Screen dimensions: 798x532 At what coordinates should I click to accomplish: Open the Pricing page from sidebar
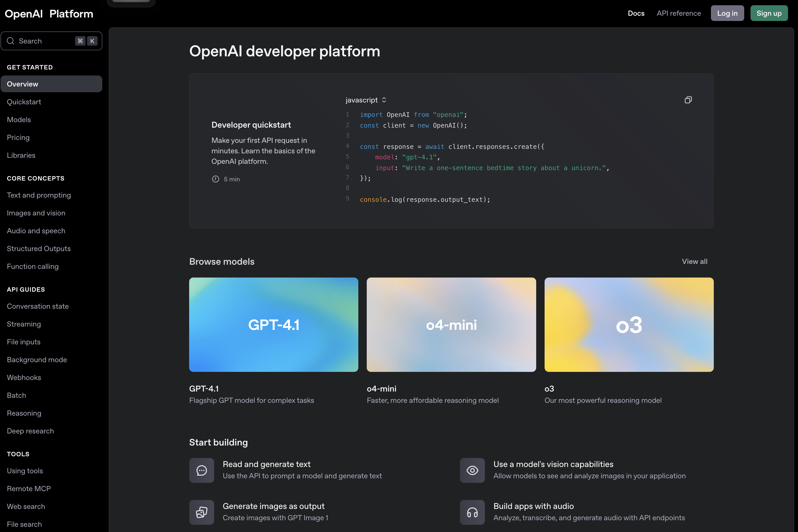[x=18, y=137]
